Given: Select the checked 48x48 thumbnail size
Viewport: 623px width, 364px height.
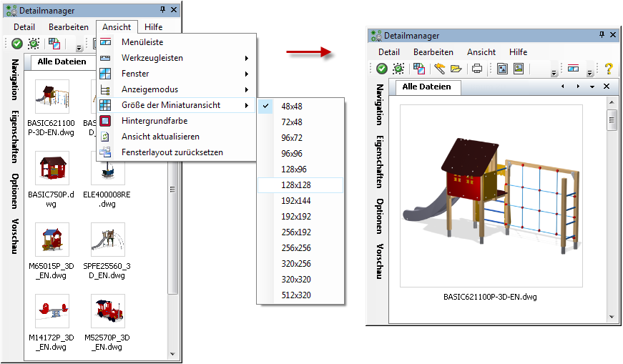Looking at the screenshot, I should click(x=291, y=106).
